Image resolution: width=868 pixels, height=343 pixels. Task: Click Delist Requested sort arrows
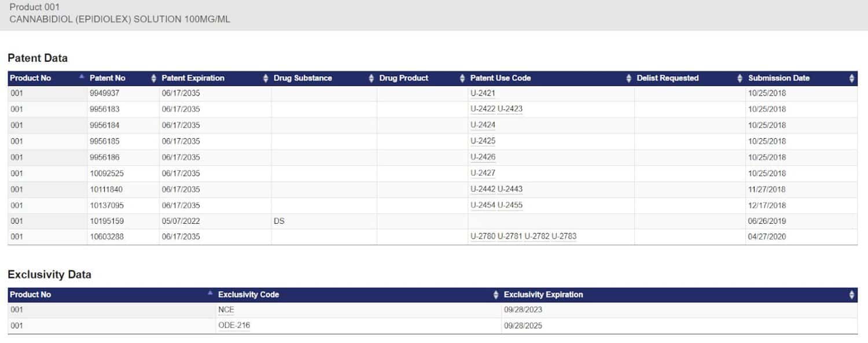coord(740,78)
